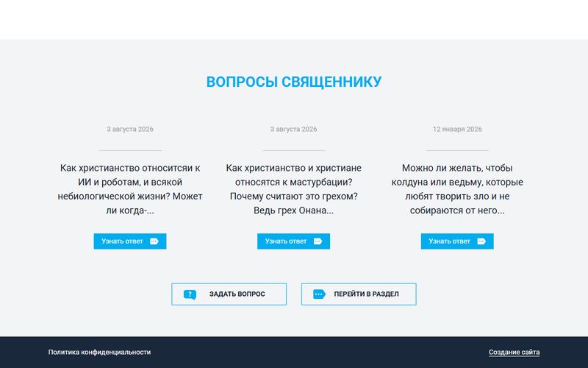Click the date 3 августа 2026 above the masturbation question
This screenshot has width=588, height=368.
pos(293,130)
